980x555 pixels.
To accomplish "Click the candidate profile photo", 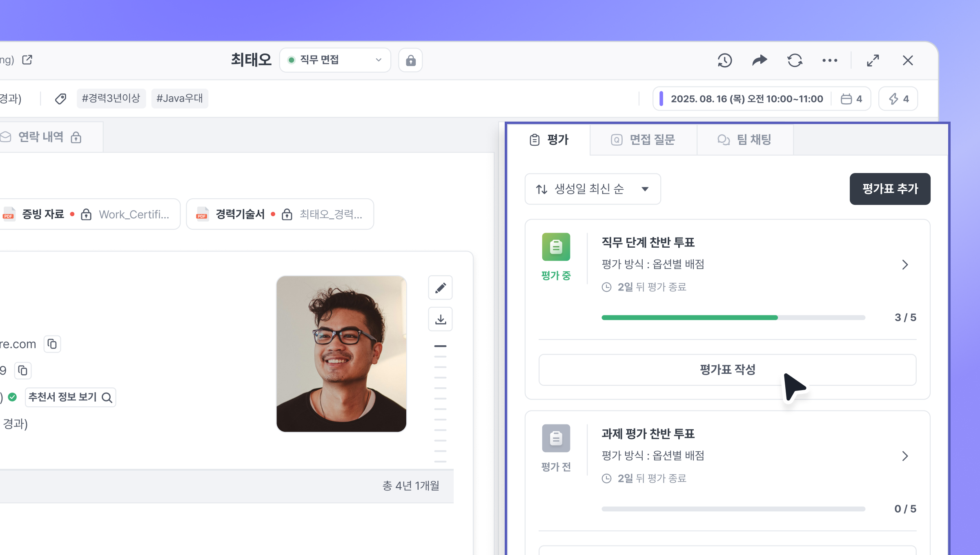I will point(341,353).
